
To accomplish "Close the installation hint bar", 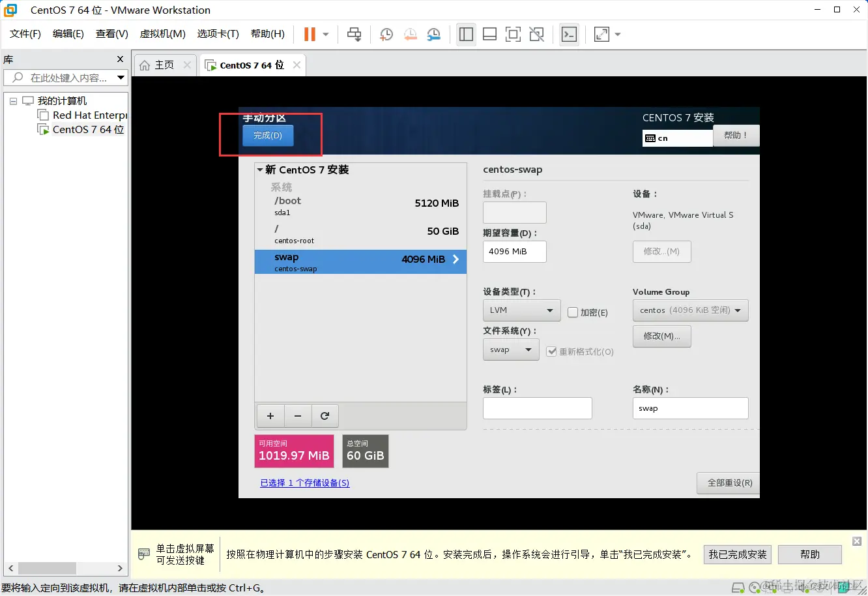I will pos(857,541).
